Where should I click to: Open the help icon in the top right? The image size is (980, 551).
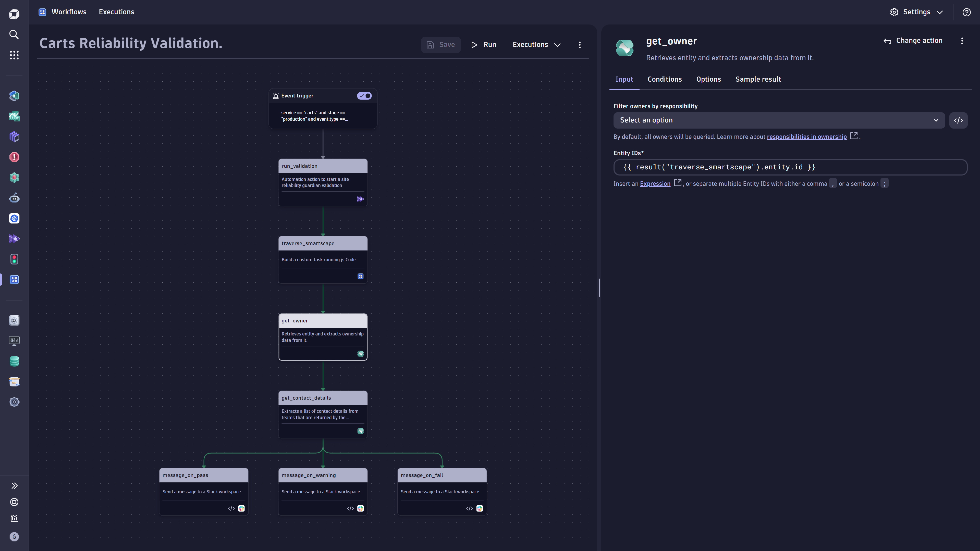point(966,12)
